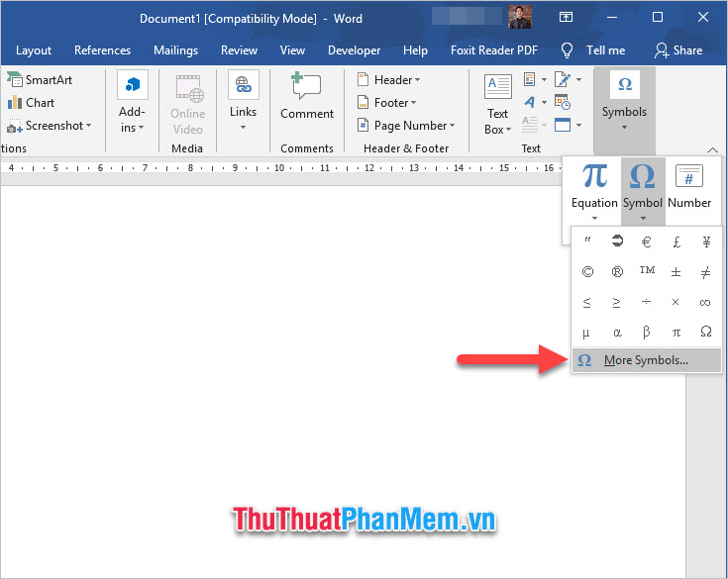Click the Tell me search box
Viewport: 728px width, 579px height.
click(594, 50)
